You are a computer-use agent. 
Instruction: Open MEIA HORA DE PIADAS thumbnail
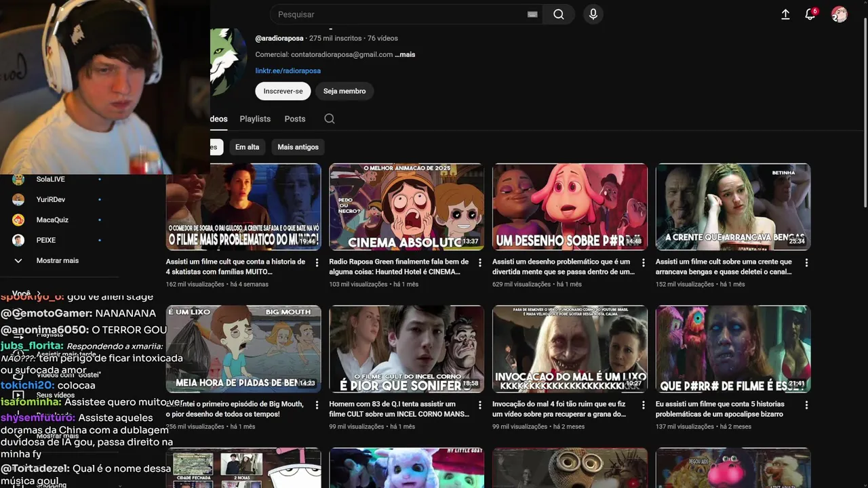(x=243, y=349)
